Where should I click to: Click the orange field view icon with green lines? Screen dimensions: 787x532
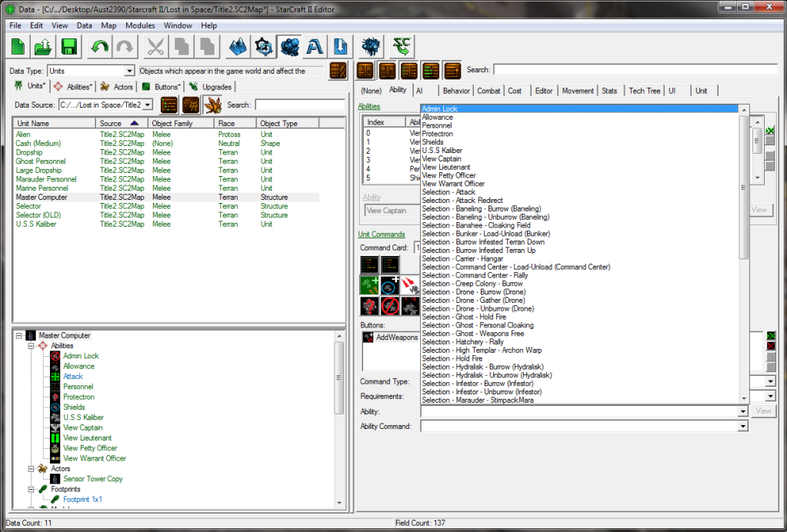point(431,71)
